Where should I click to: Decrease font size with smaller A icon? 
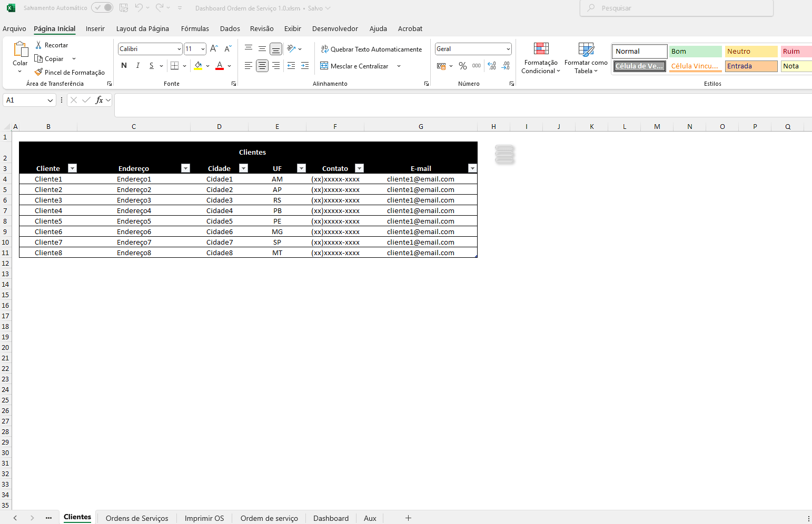[x=228, y=49]
